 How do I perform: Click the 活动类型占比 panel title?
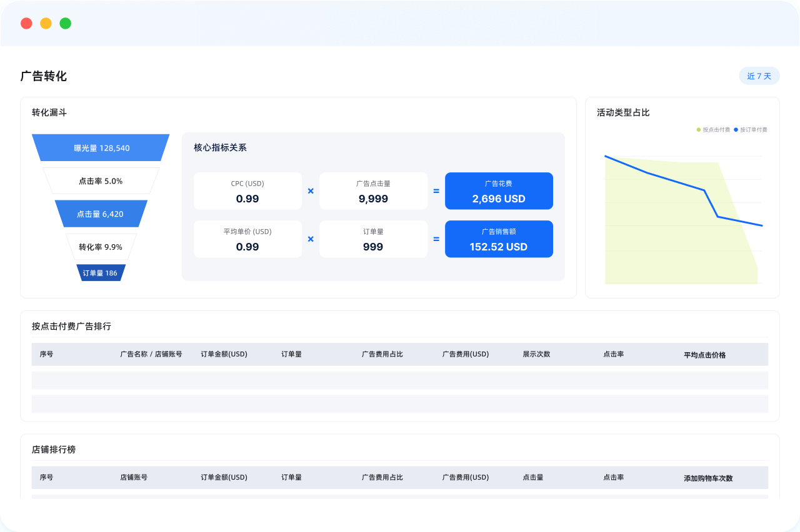point(623,113)
